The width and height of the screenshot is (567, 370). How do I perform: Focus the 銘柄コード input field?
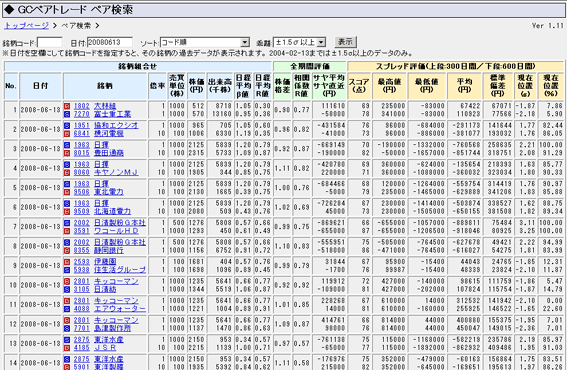coord(50,43)
